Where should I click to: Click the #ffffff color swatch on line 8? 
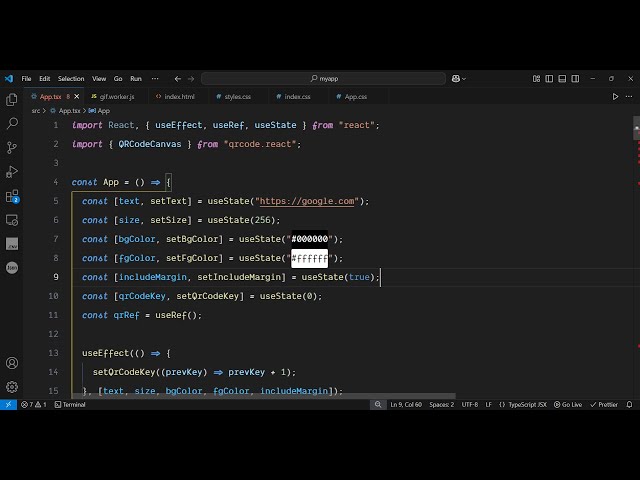coord(309,258)
